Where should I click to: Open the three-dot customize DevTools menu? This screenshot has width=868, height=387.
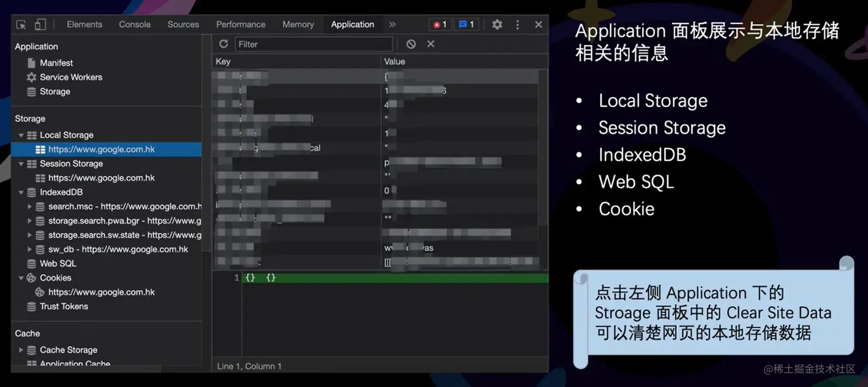click(x=517, y=25)
